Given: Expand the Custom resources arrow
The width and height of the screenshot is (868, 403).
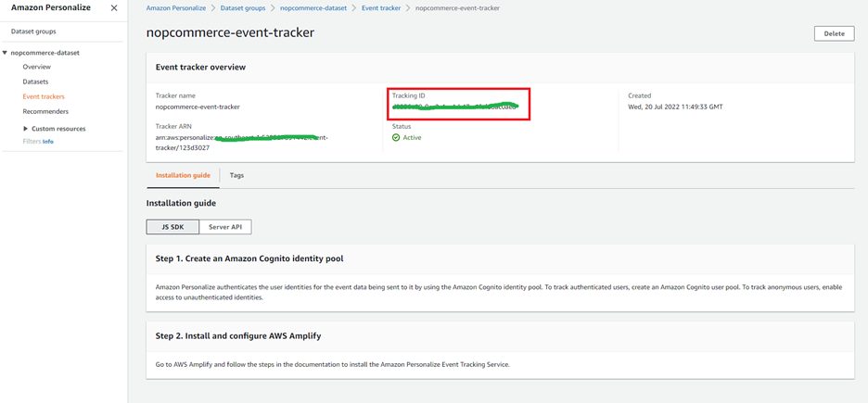Looking at the screenshot, I should click(x=25, y=129).
